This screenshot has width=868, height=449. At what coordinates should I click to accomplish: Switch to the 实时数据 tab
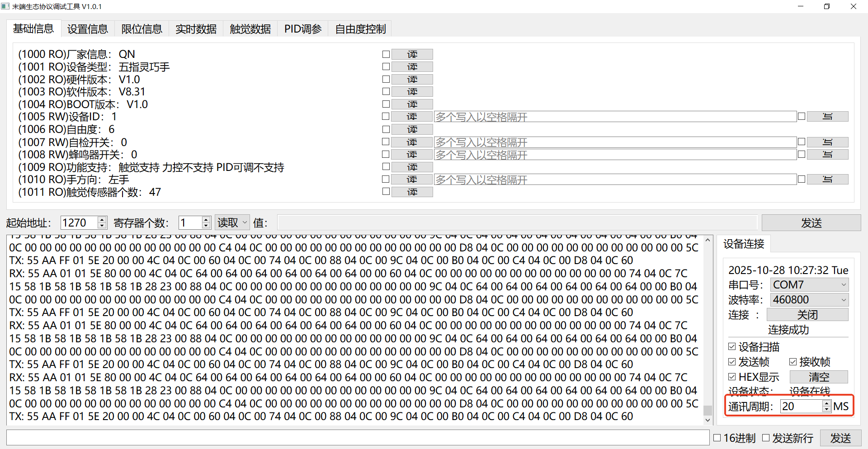point(196,28)
